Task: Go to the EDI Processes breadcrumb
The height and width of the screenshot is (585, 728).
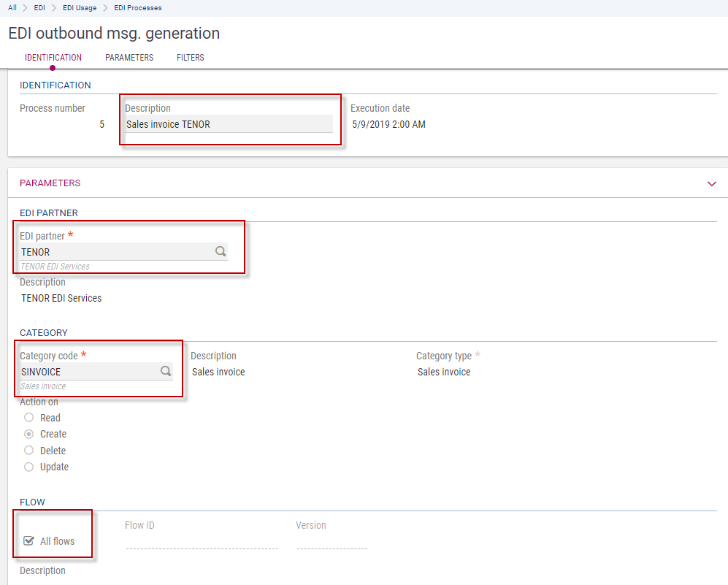Action: click(x=138, y=8)
